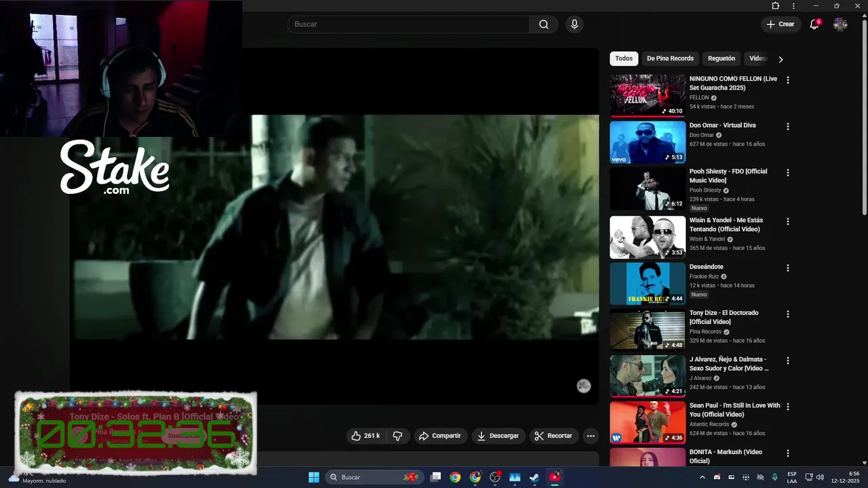This screenshot has width=868, height=488.
Task: Click the Compartir share button
Action: (x=439, y=436)
